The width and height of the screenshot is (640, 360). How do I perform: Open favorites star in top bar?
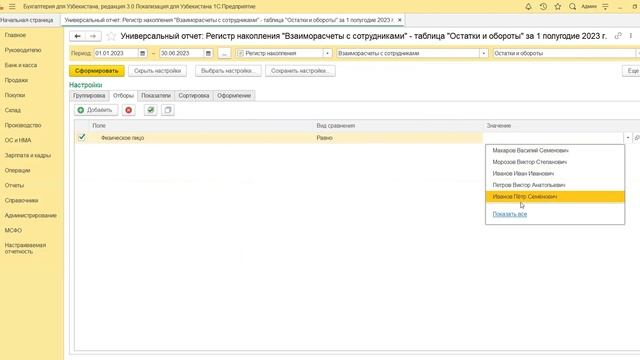(x=558, y=7)
